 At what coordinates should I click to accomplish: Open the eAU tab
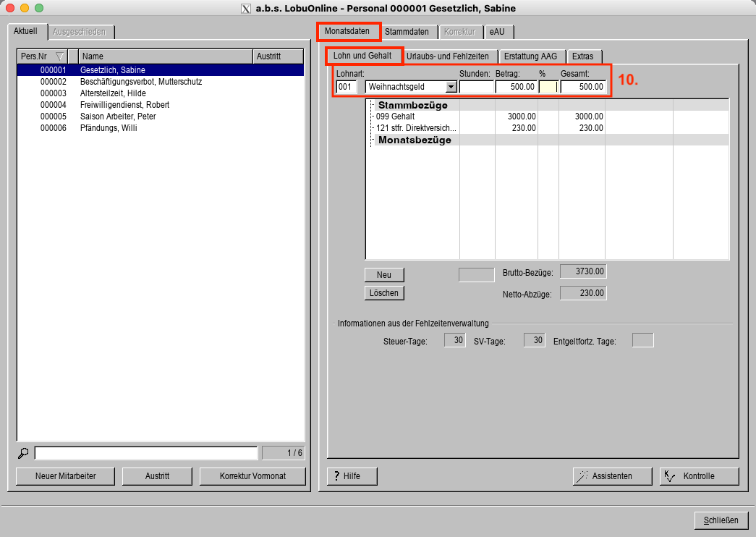click(x=497, y=32)
